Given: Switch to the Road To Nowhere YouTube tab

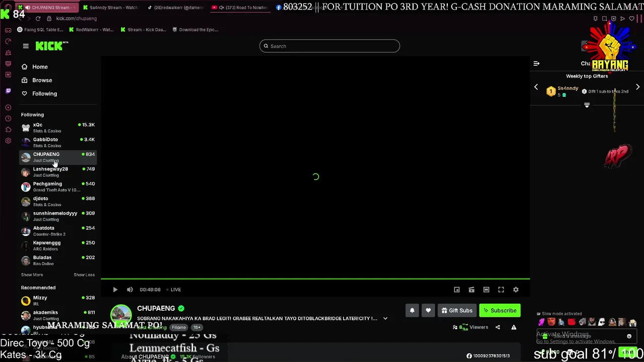Looking at the screenshot, I should click(x=240, y=8).
